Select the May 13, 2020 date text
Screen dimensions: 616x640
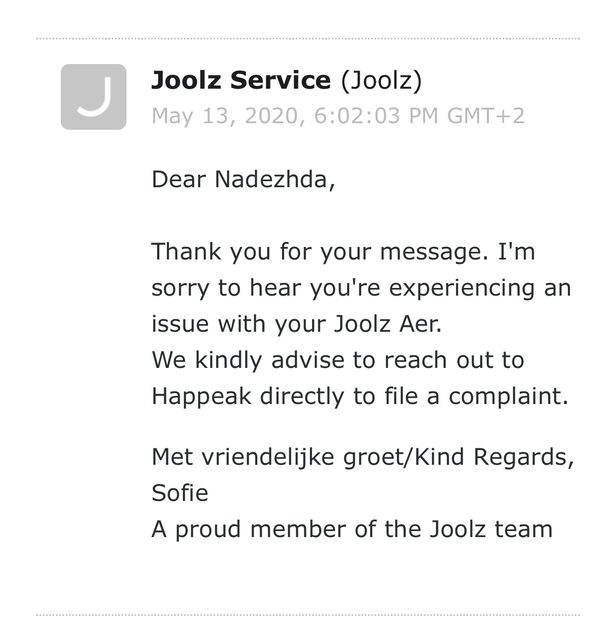click(226, 116)
